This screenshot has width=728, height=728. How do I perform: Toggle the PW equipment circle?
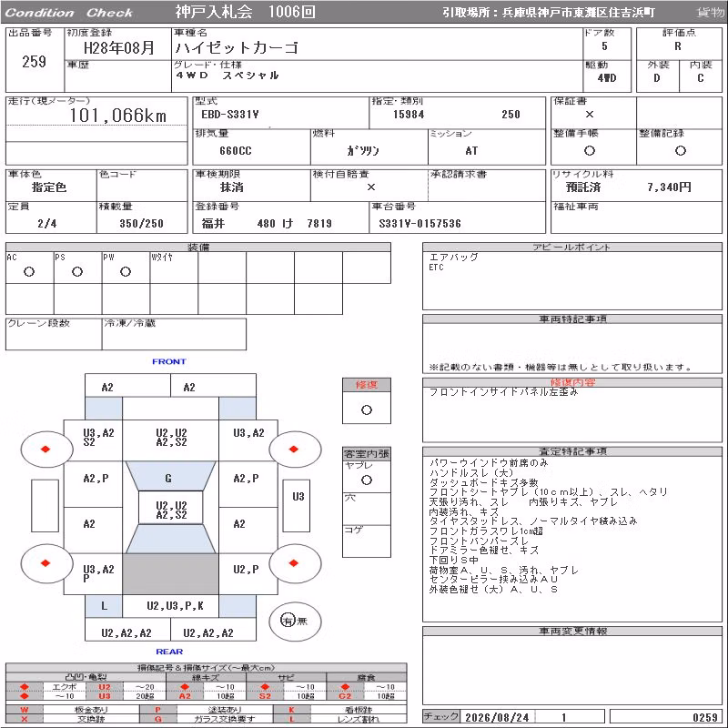(126, 271)
